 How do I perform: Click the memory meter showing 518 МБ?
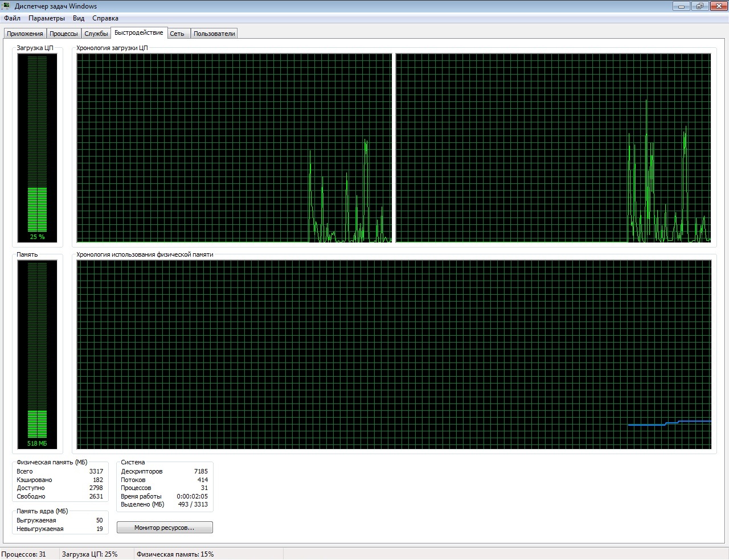click(x=38, y=355)
